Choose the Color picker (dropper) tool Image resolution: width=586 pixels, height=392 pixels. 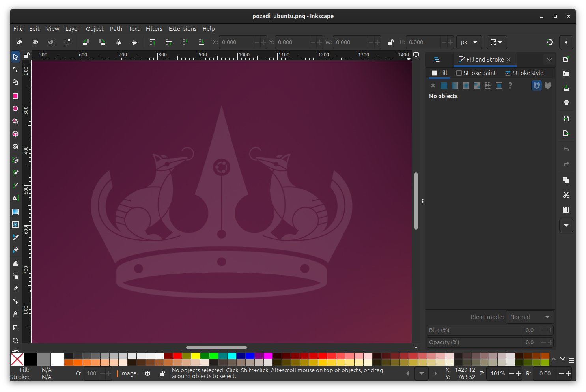tap(15, 237)
